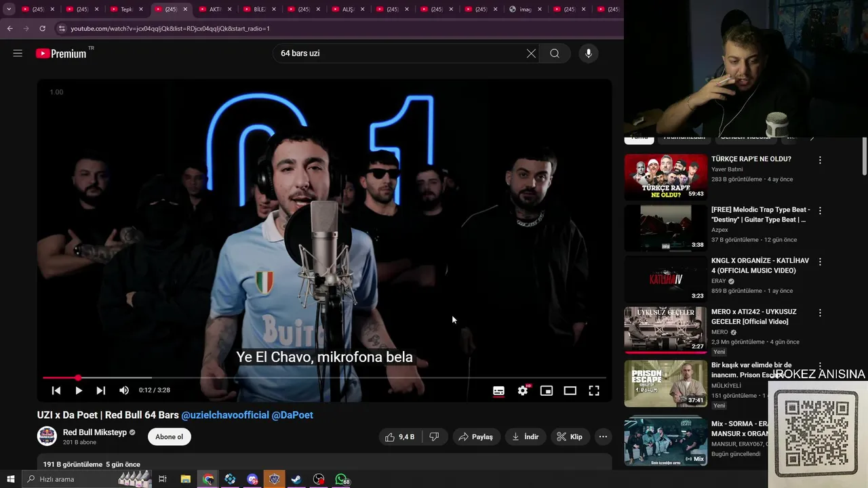Open KATLİHAV 4 video thumbnail
The height and width of the screenshot is (488, 868).
tap(666, 279)
